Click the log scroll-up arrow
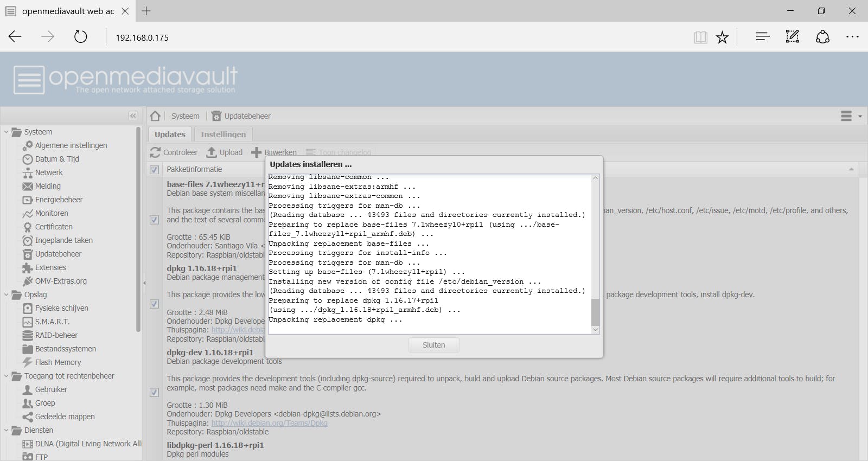Viewport: 868px width, 461px height. tap(595, 178)
